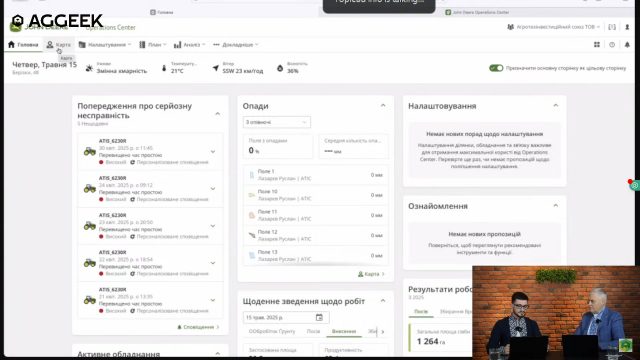Click the wind direction arrow icon
This screenshot has width=640, height=360.
[216, 68]
